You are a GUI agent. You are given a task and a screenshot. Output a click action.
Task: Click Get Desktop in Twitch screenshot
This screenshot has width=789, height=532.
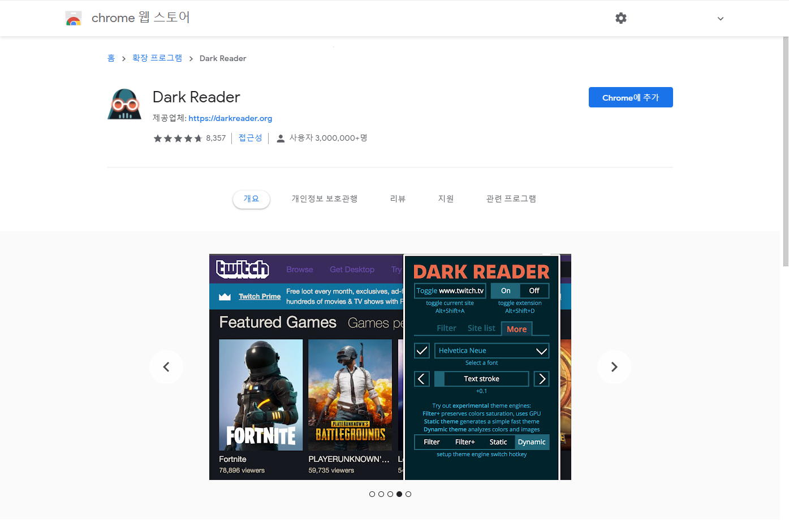pyautogui.click(x=352, y=270)
